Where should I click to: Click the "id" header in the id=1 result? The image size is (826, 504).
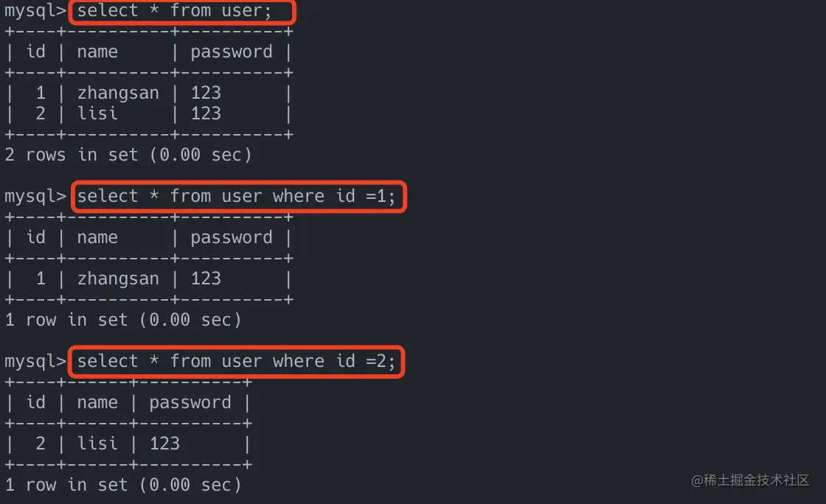(35, 237)
